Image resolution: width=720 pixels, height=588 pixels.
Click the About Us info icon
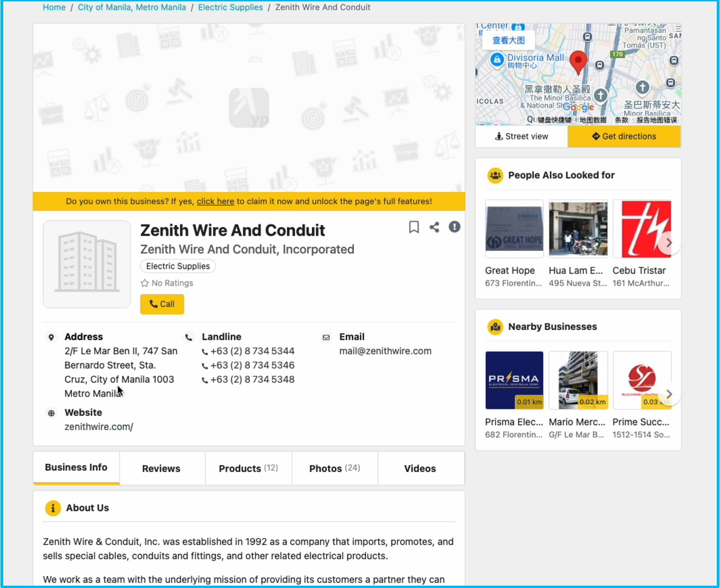point(53,508)
